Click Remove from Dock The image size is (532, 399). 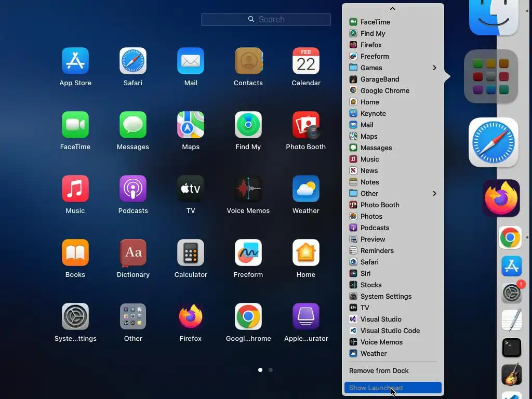(393, 371)
